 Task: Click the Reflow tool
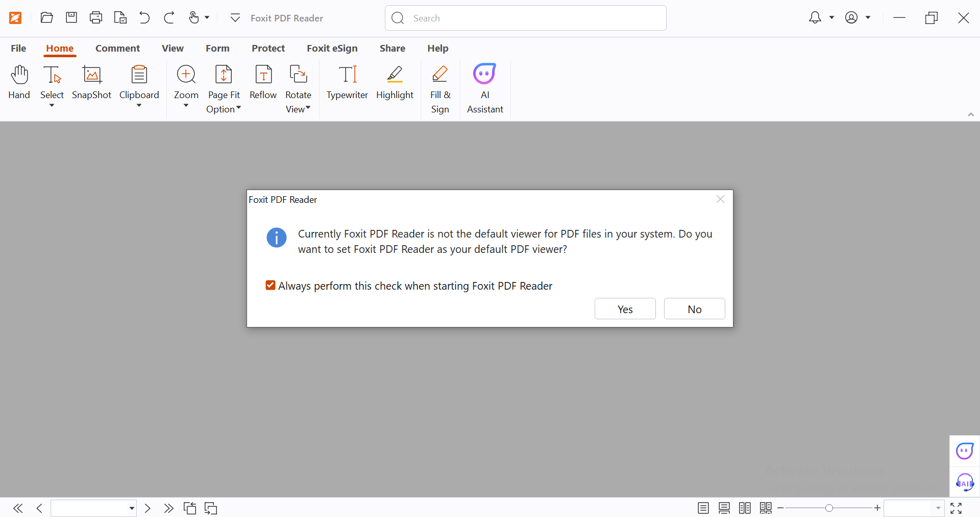(x=263, y=82)
